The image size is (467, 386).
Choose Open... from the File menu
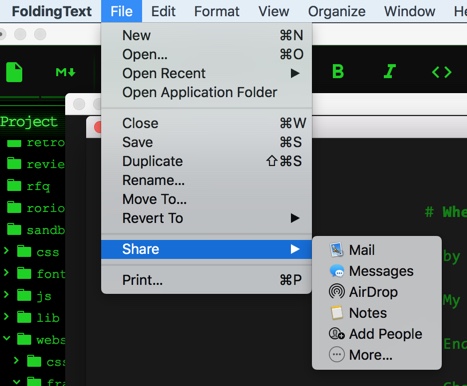click(206, 54)
